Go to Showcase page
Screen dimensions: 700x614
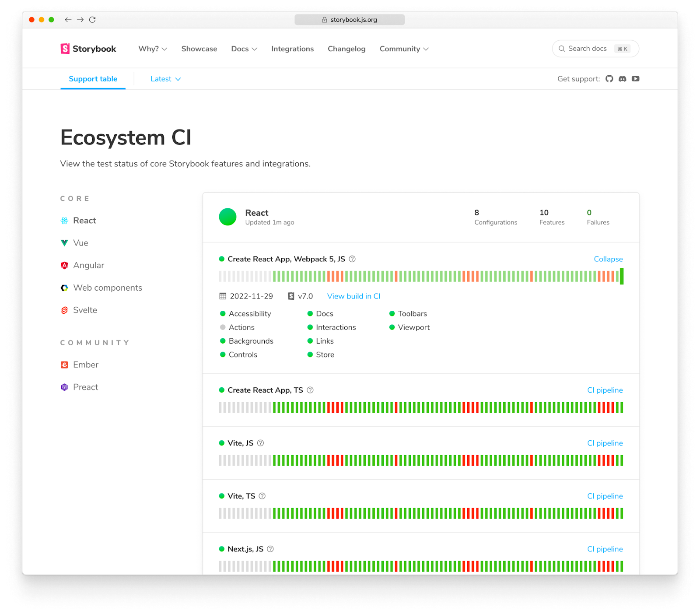(199, 49)
